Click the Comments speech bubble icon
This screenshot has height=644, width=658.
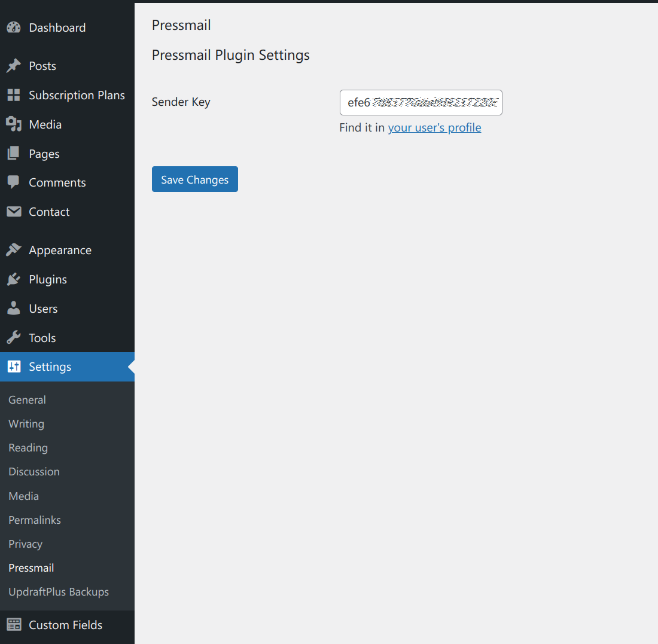pos(13,182)
